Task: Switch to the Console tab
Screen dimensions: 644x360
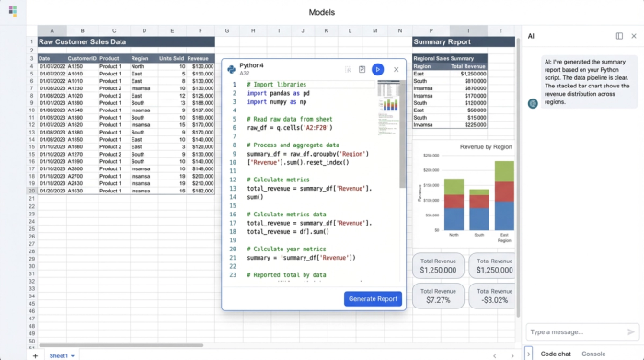Action: point(593,354)
